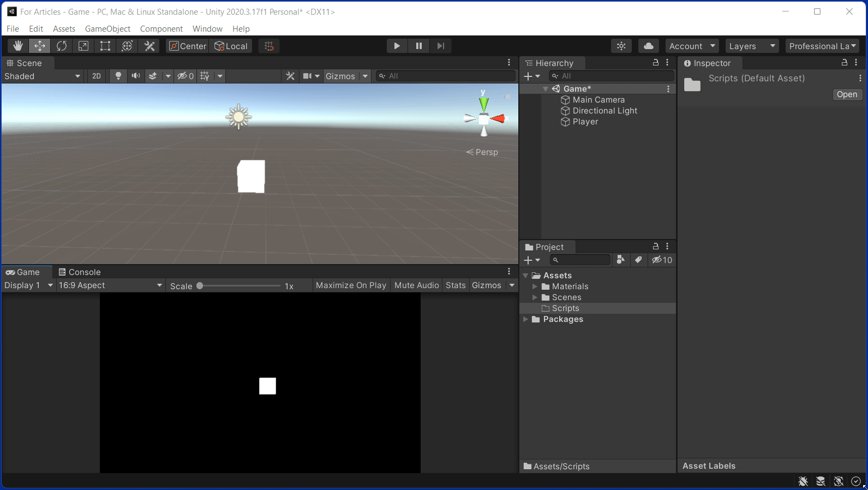This screenshot has height=490, width=868.
Task: Open the Account dropdown
Action: point(692,46)
